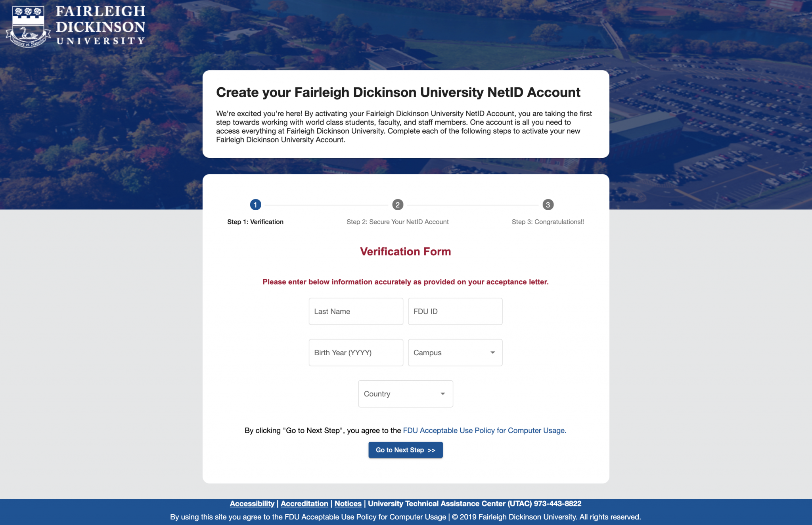This screenshot has width=812, height=525.
Task: Click Step 3 Congratulations circle icon
Action: point(547,204)
